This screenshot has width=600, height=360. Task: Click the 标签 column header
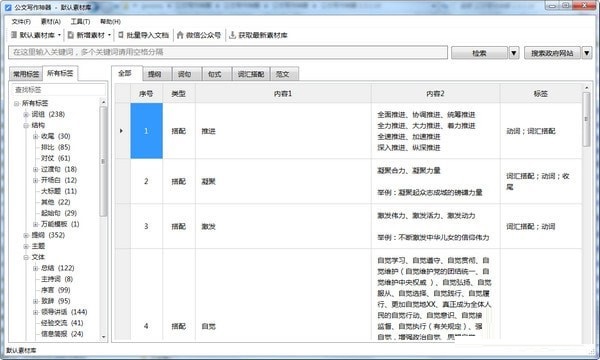point(541,94)
